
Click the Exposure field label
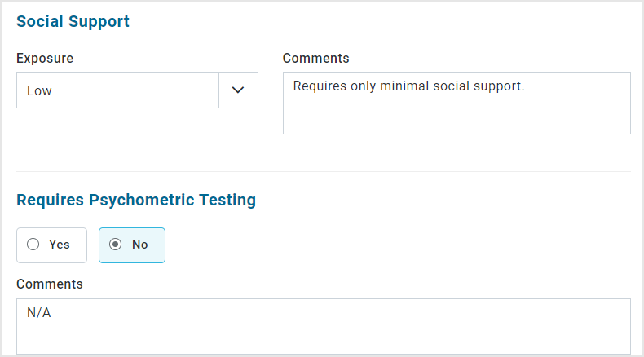pos(45,59)
